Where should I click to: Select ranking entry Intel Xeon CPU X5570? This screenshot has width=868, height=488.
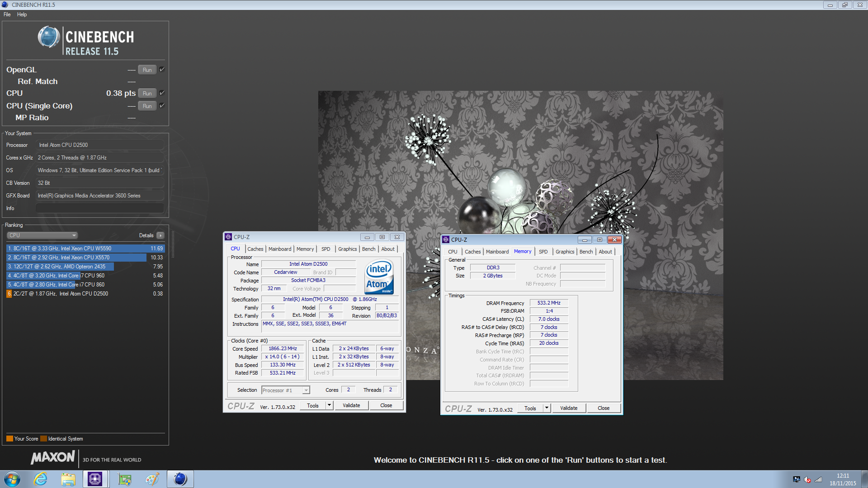click(x=85, y=258)
